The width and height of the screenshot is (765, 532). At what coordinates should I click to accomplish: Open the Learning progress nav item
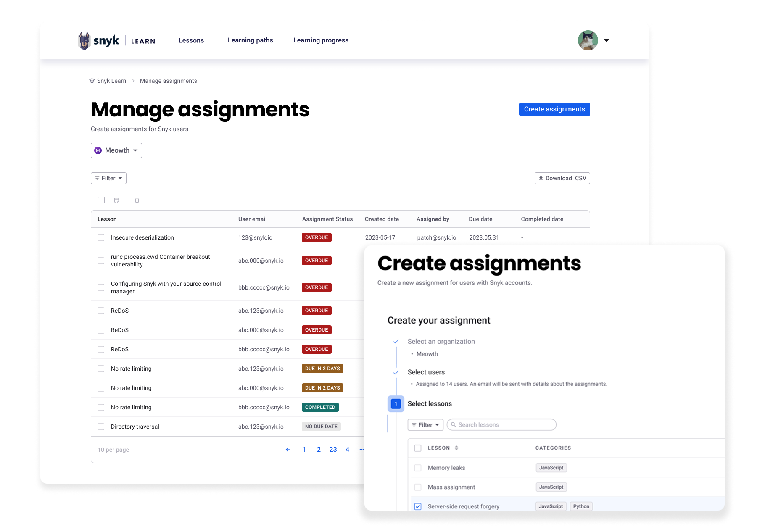(321, 40)
